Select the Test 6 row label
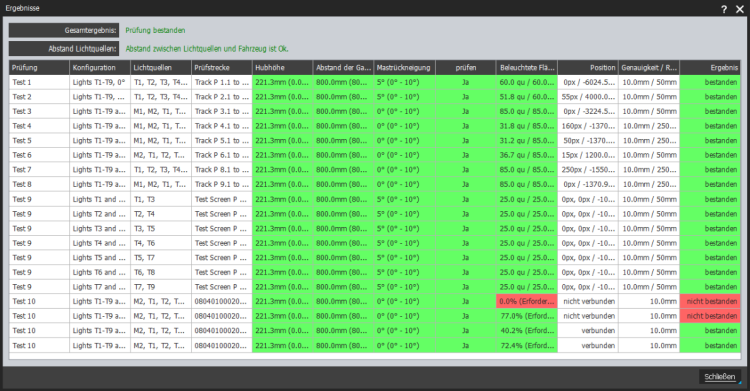The height and width of the screenshot is (391, 750). 39,155
